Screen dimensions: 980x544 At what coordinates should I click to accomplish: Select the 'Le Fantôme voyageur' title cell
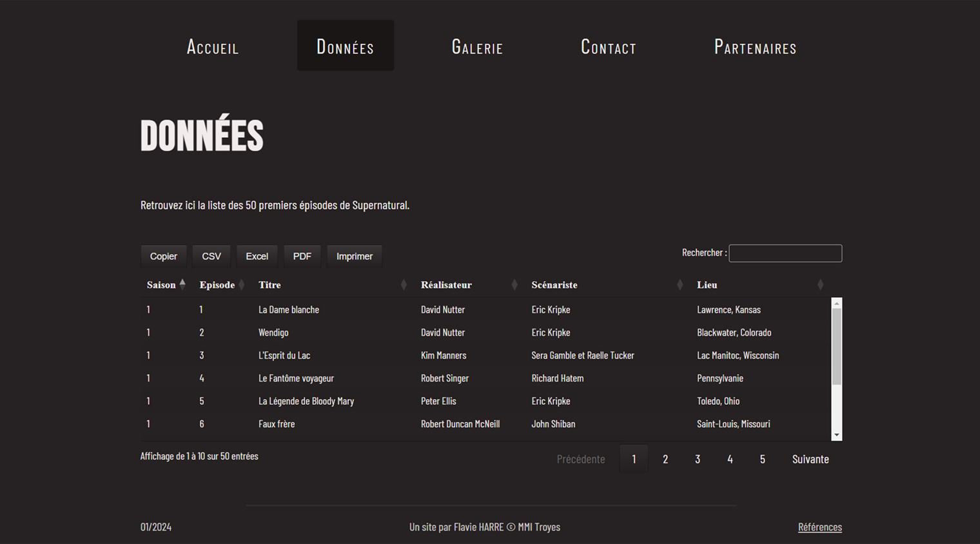coord(296,378)
